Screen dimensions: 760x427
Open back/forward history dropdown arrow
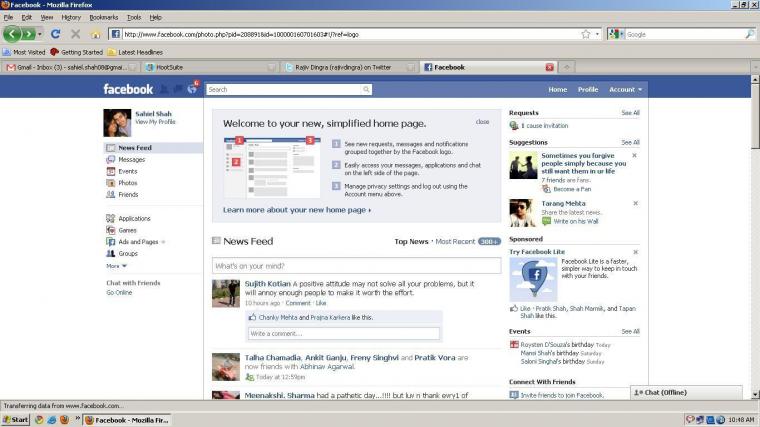[40, 34]
